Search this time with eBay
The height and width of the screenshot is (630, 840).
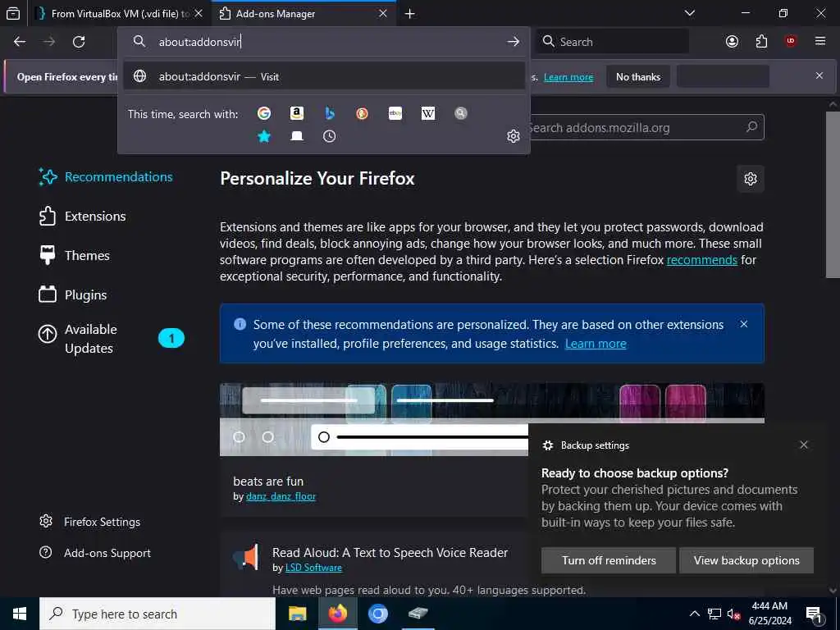point(395,113)
